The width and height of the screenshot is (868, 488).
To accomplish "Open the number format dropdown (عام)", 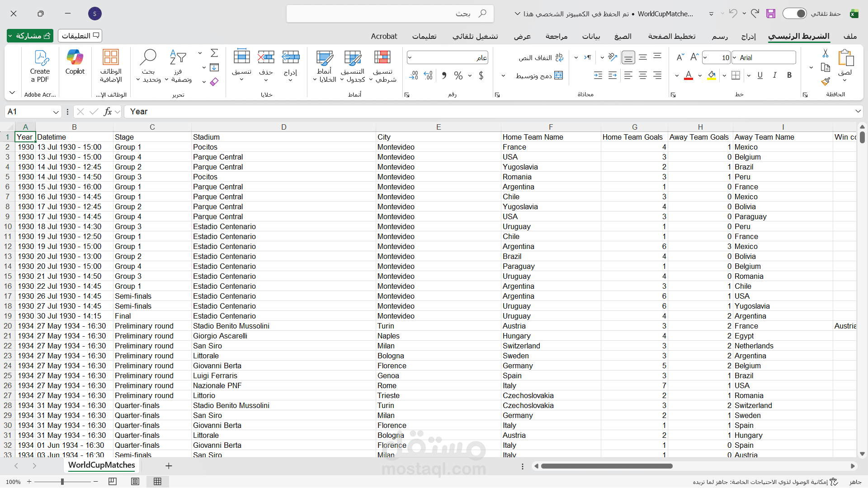I will coord(410,58).
